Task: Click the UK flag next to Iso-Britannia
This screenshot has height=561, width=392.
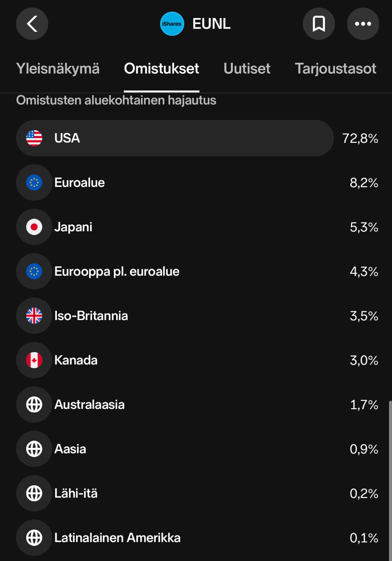Action: 34,316
